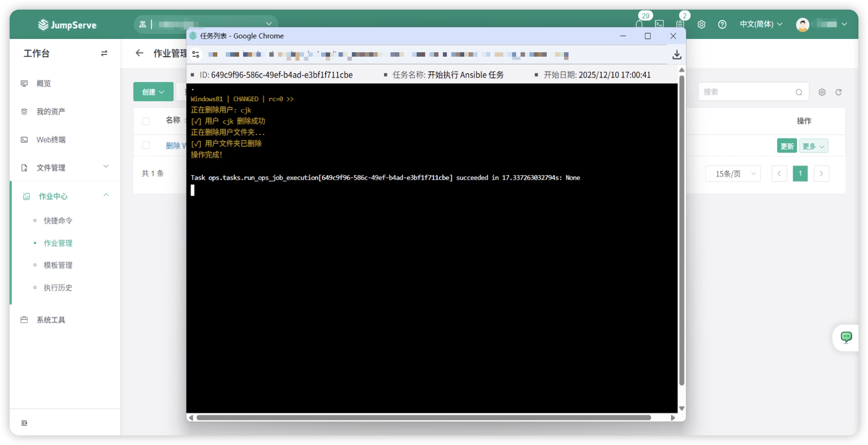Open the 创建 dropdown button
This screenshot has width=868, height=445.
point(153,92)
